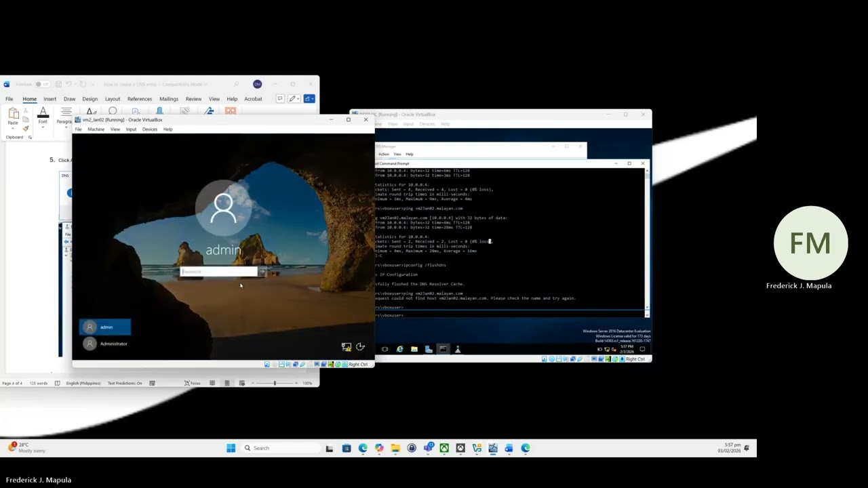Image resolution: width=868 pixels, height=488 pixels.
Task: Click the network icon on login screen
Action: pyautogui.click(x=347, y=347)
